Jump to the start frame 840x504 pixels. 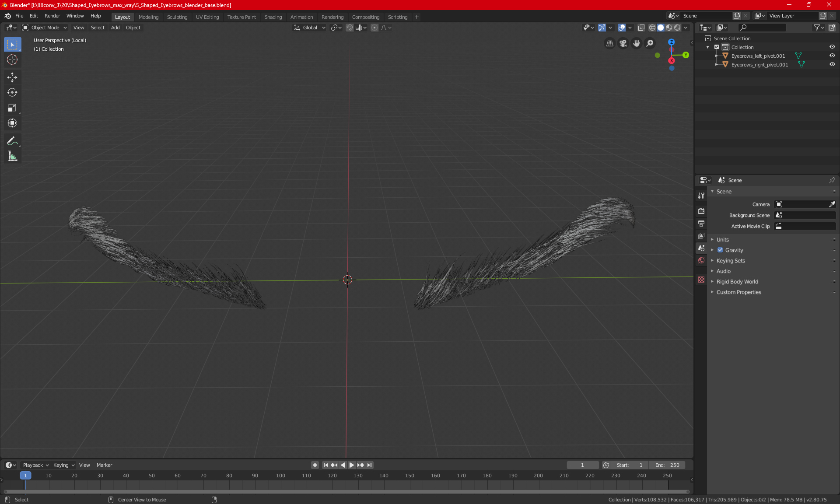pyautogui.click(x=325, y=465)
